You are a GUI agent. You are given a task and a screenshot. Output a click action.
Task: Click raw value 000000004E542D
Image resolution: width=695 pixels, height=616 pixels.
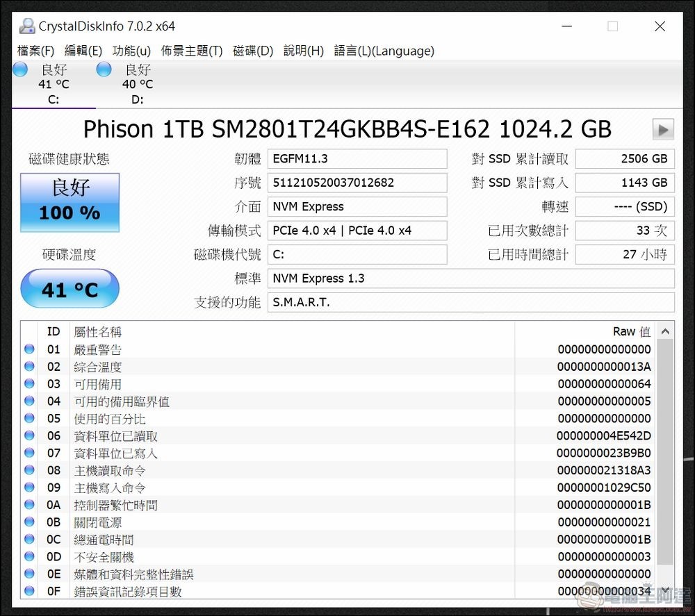tap(604, 435)
